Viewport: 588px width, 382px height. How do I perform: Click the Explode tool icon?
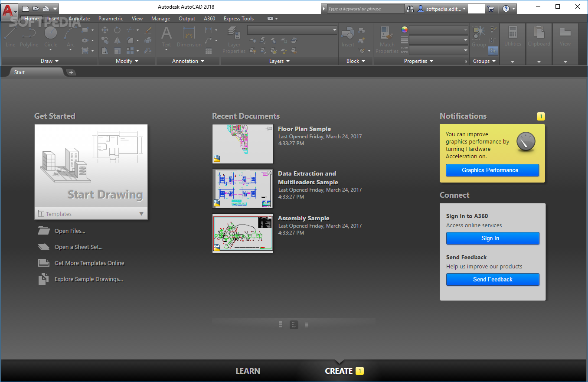tap(148, 40)
